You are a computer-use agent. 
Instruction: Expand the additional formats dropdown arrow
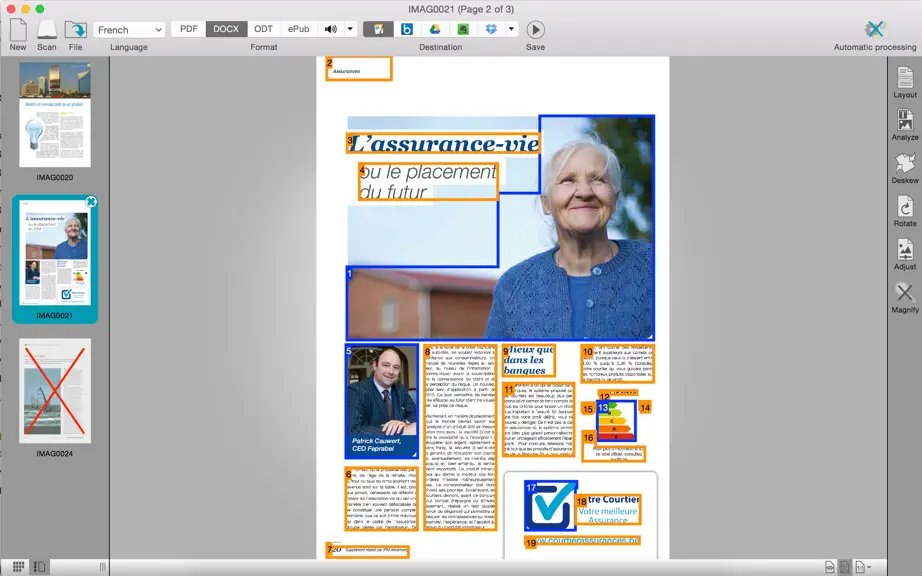350,29
